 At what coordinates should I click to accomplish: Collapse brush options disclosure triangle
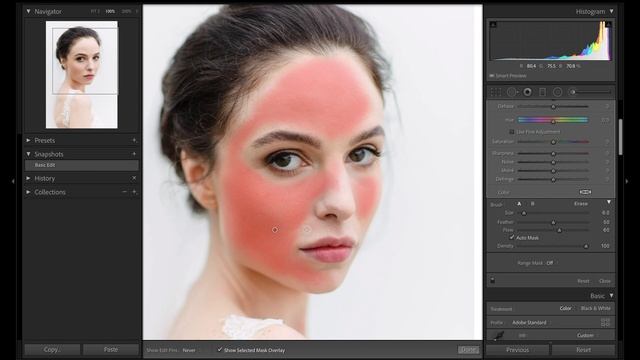click(609, 202)
